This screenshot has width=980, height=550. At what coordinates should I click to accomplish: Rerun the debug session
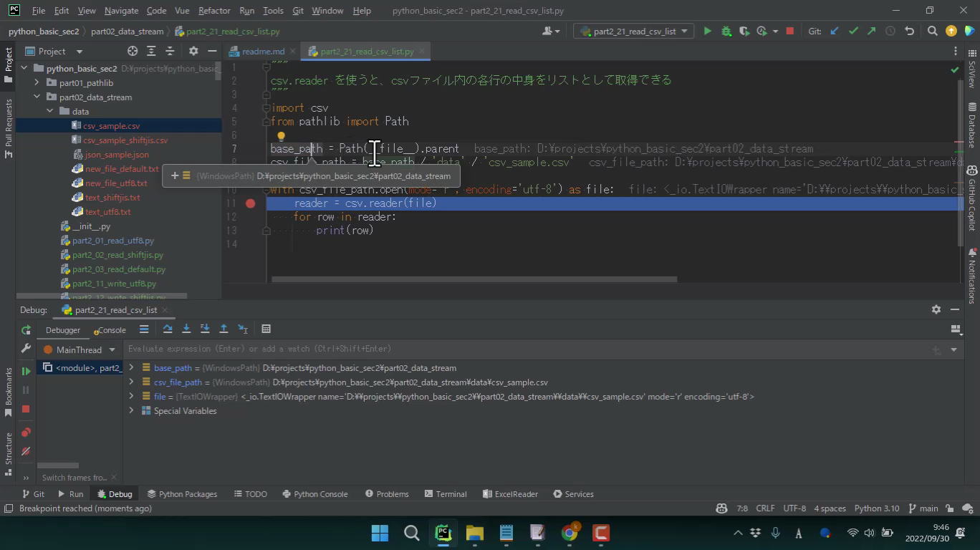[x=26, y=330]
